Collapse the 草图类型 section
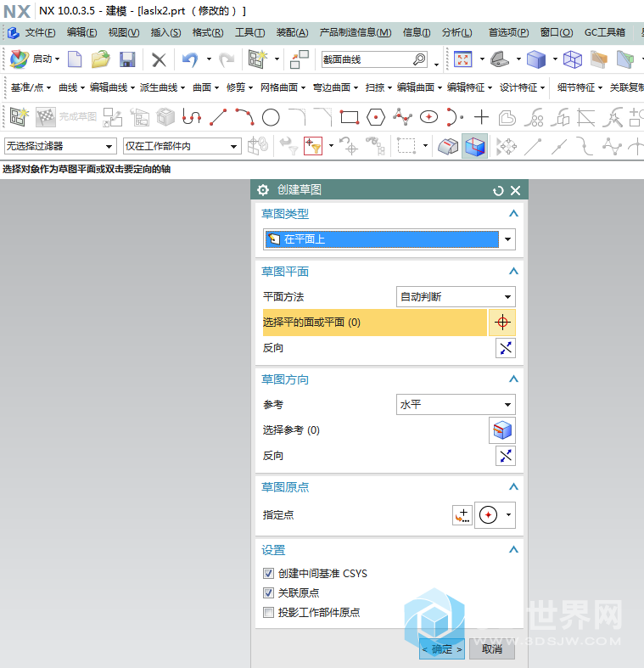 pos(513,213)
